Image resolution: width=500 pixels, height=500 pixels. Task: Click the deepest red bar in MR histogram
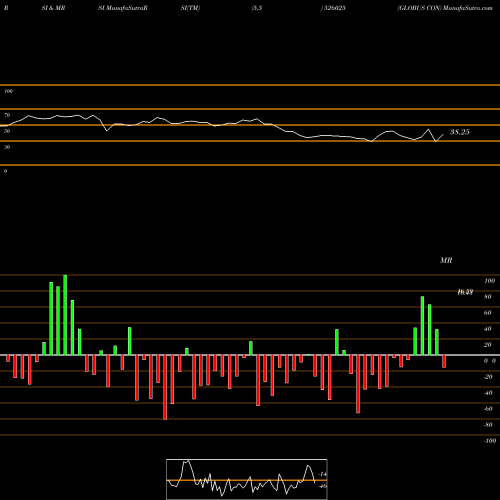[x=165, y=387]
